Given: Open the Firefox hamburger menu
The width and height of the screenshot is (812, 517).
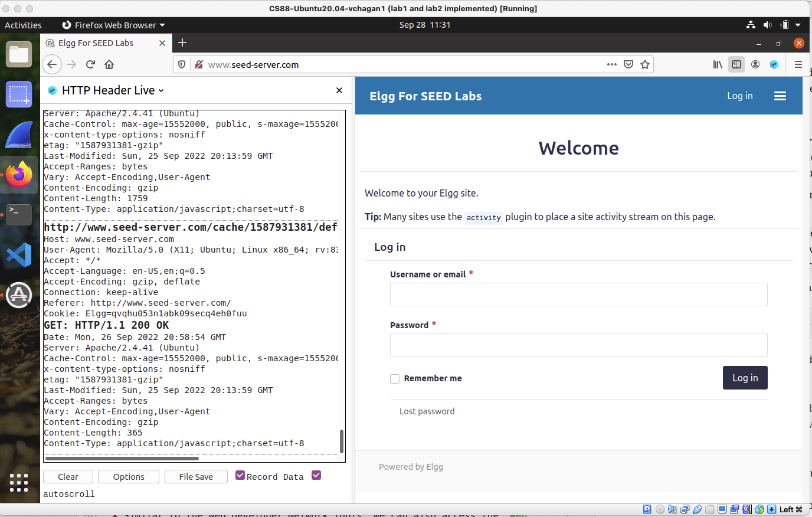Looking at the screenshot, I should 798,64.
